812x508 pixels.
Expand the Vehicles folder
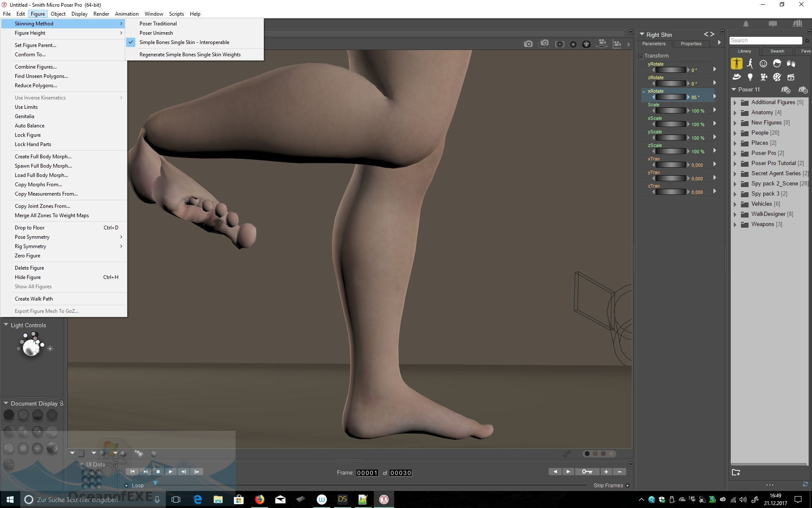pyautogui.click(x=735, y=204)
